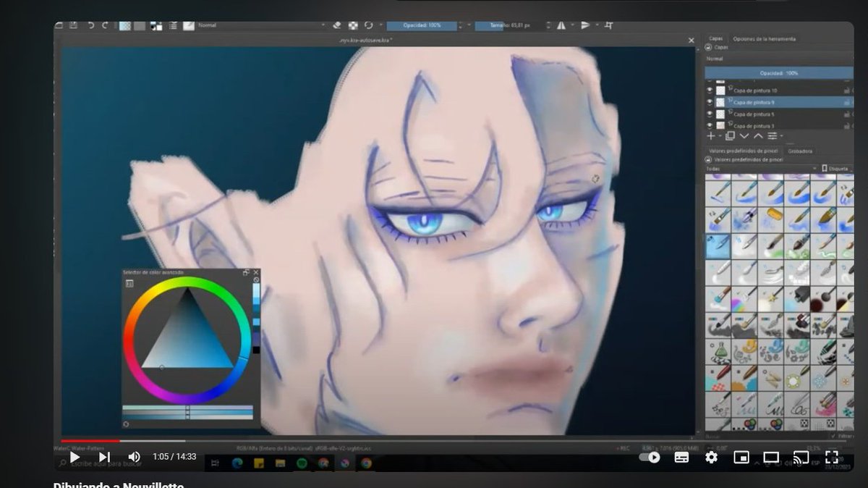Toggle horizontal mirror tool
This screenshot has height=488, width=868.
(x=561, y=25)
